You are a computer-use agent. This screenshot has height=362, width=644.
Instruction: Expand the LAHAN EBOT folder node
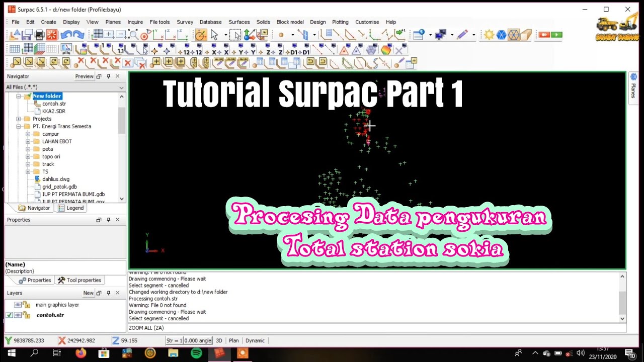pos(28,141)
